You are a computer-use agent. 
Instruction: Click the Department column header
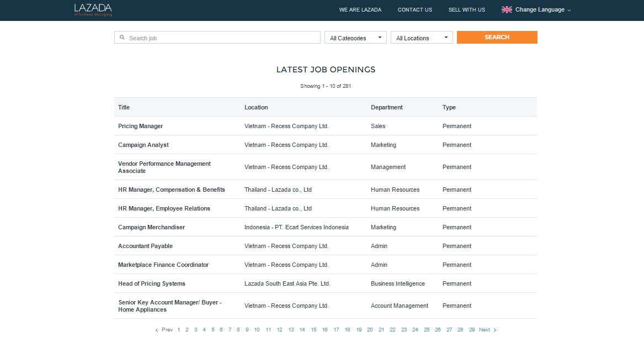[386, 107]
